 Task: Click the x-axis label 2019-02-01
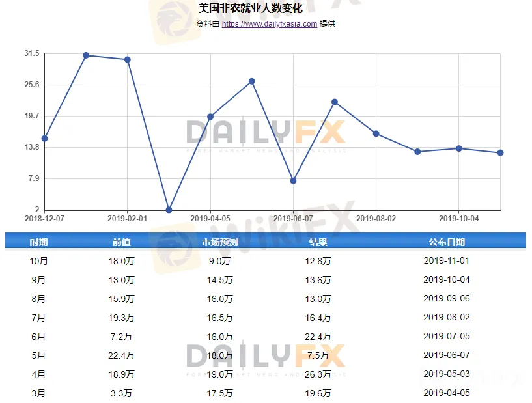(x=127, y=219)
